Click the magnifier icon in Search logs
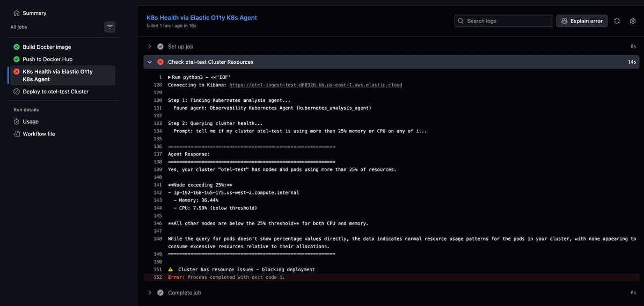This screenshot has height=306, width=644. [461, 21]
